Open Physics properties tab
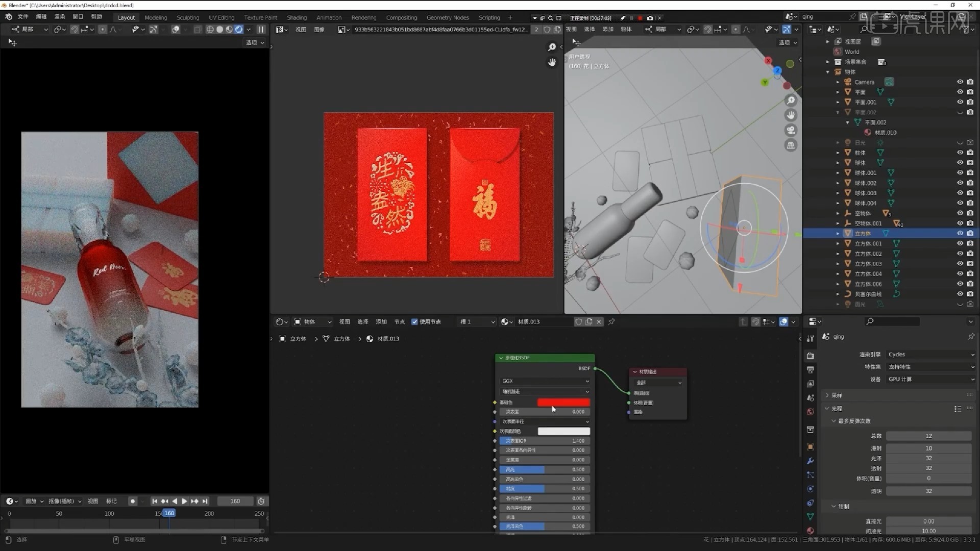This screenshot has height=551, width=980. click(811, 489)
